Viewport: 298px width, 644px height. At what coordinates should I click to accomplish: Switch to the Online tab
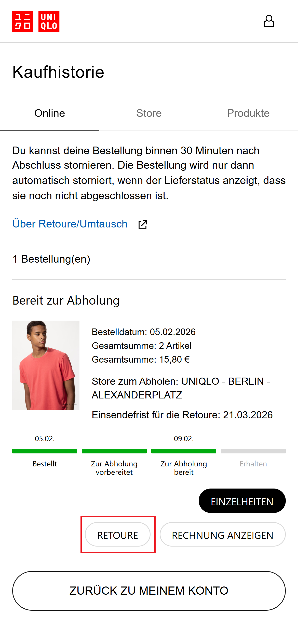click(x=50, y=113)
